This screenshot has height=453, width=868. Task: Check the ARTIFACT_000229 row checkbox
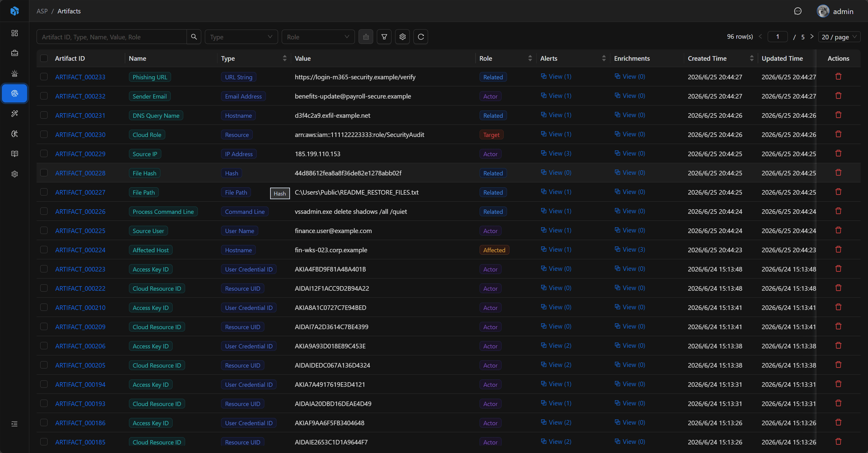pos(44,153)
